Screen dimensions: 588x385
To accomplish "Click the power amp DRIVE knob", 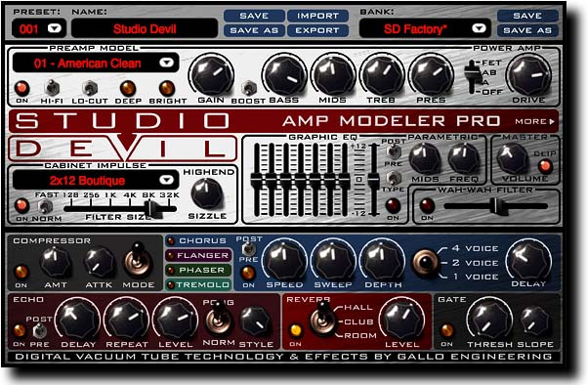I will [528, 75].
